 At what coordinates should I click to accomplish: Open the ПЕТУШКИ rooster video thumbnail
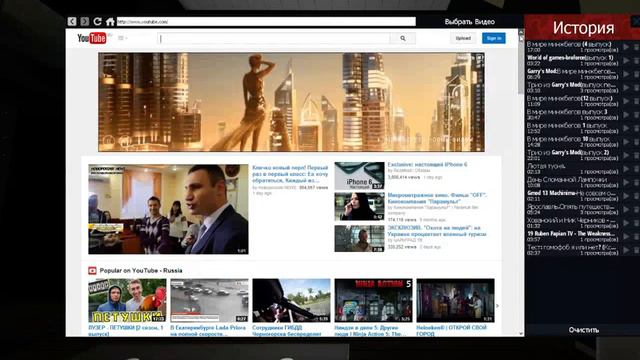coord(127,300)
